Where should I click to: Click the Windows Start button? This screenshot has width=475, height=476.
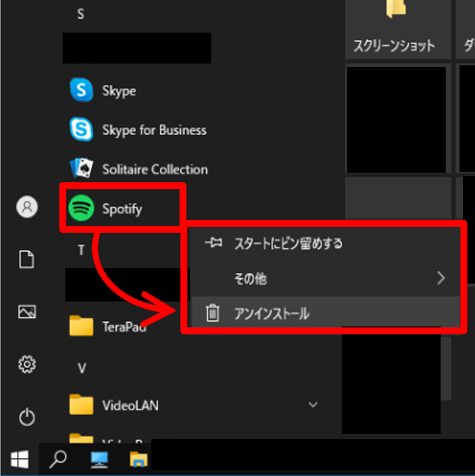click(20, 459)
